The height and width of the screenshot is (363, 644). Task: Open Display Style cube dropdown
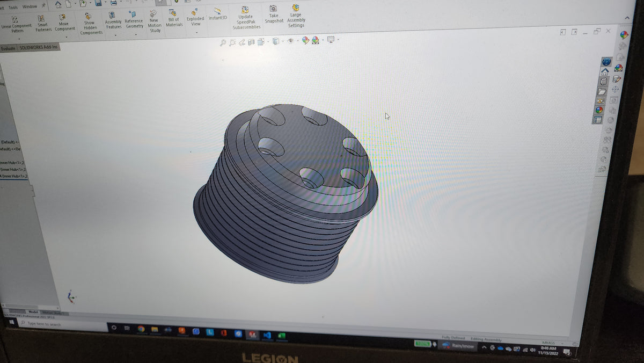click(276, 41)
